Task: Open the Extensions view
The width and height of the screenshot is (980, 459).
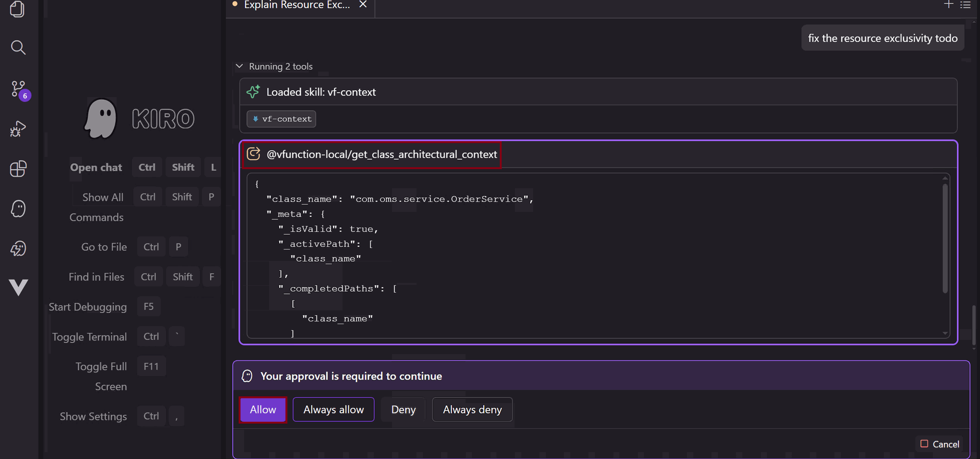Action: [18, 169]
